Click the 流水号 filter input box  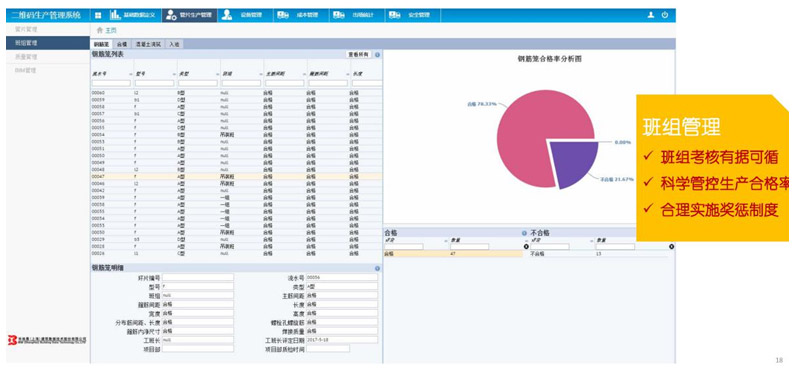[111, 83]
